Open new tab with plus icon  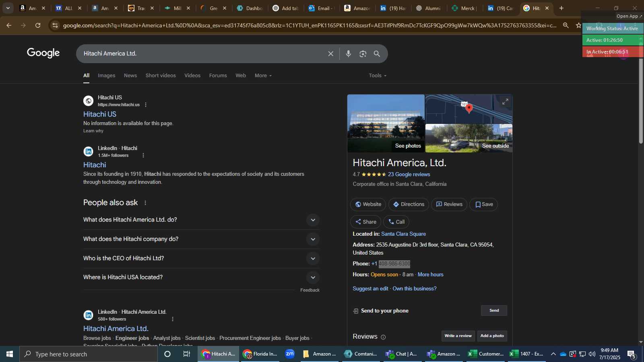[x=561, y=8]
